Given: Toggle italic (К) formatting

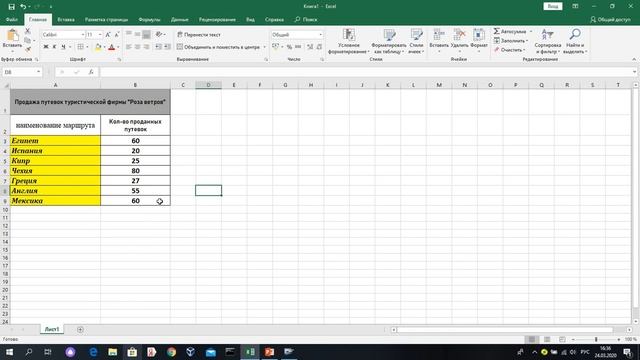Looking at the screenshot, I should (x=54, y=47).
